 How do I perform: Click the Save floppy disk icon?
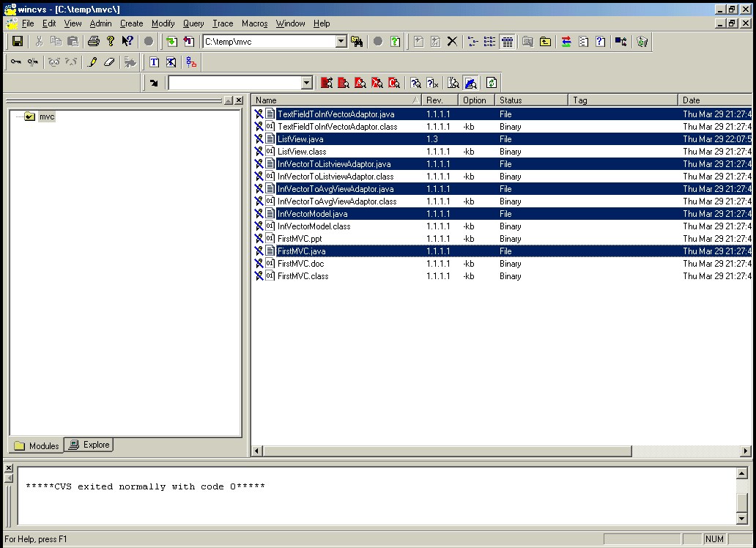tap(18, 42)
